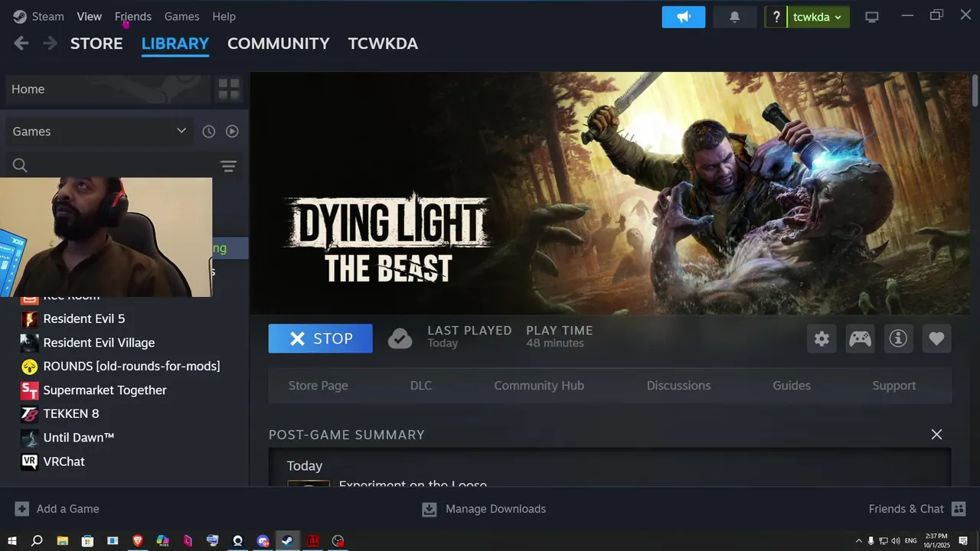Sort games by recent activity clock icon
The width and height of the screenshot is (980, 551).
(x=208, y=132)
